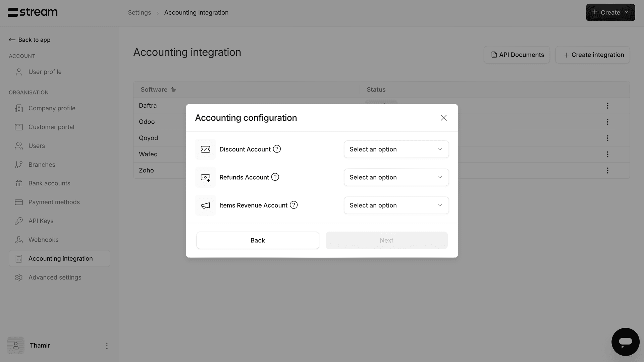Close the Accounting configuration dialog
Screen dimensions: 644x362
[x=443, y=118]
